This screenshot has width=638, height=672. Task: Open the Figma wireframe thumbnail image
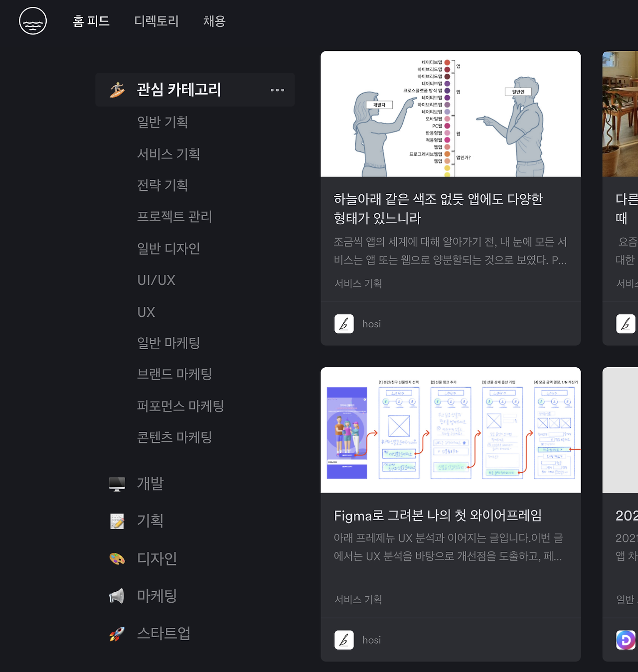pyautogui.click(x=451, y=430)
